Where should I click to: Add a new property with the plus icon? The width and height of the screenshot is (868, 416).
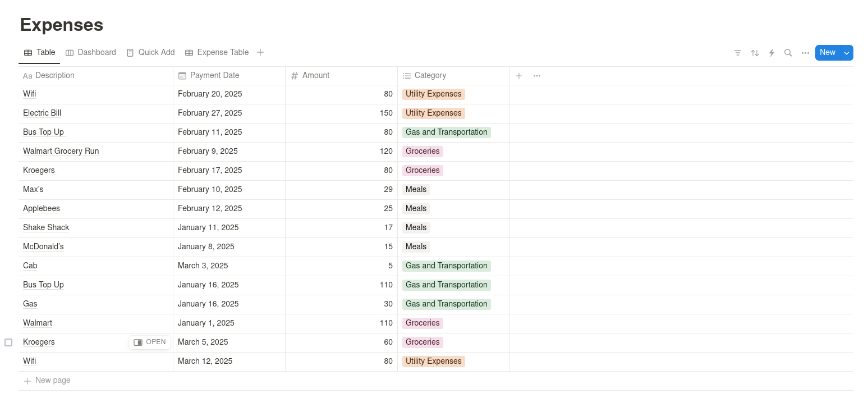coord(518,75)
